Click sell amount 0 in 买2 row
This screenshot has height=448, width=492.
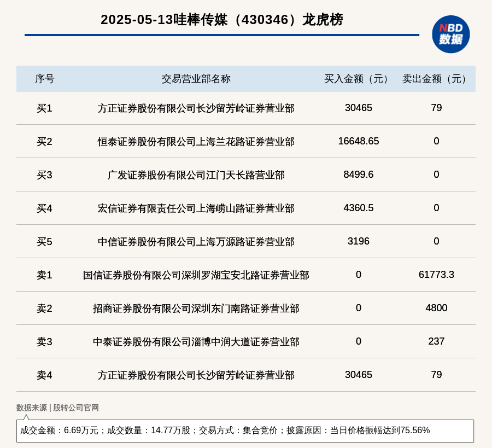(436, 141)
